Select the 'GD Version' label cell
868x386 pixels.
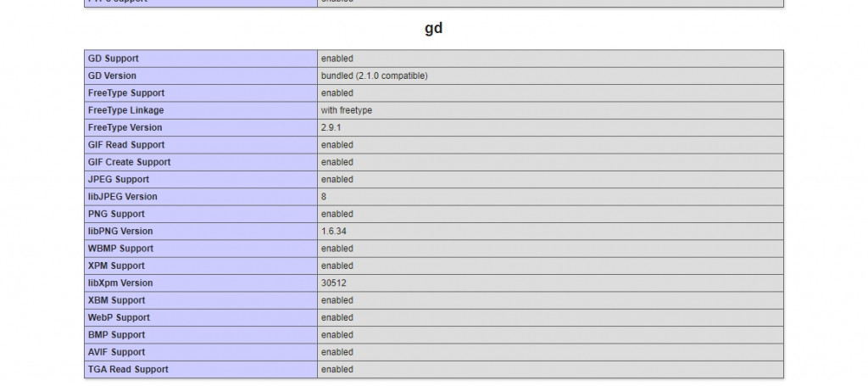point(201,76)
